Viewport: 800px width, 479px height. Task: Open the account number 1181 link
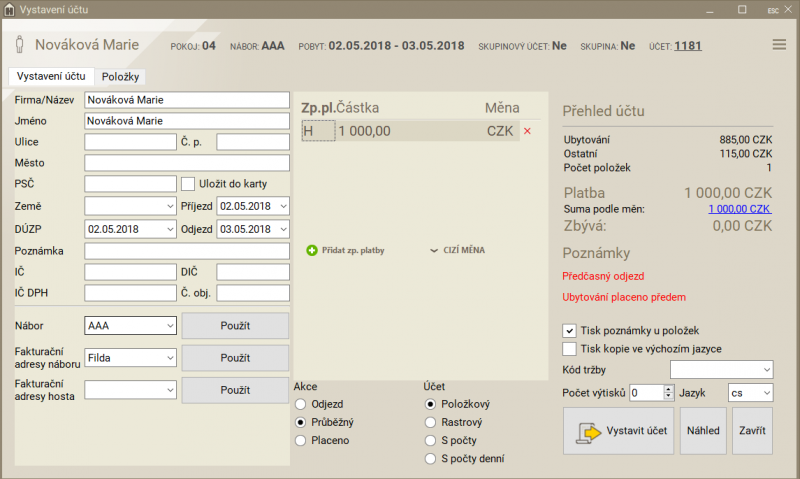(x=688, y=46)
